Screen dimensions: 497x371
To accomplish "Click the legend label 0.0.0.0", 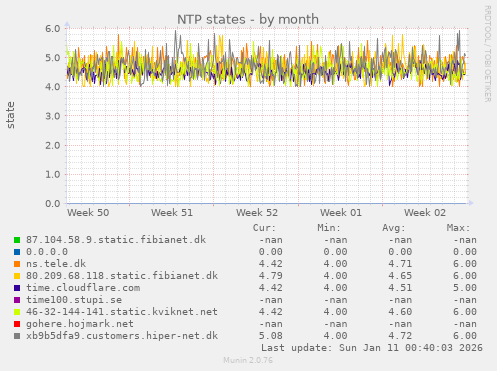I will 47,252.
